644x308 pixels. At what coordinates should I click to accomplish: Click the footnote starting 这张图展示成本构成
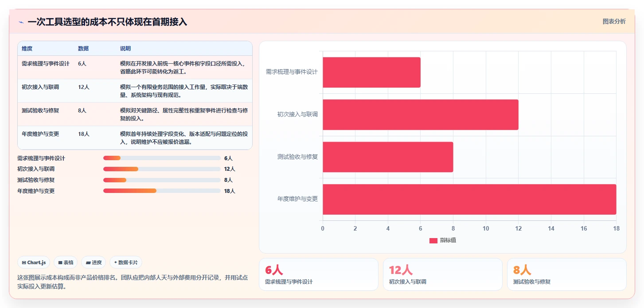click(x=133, y=282)
